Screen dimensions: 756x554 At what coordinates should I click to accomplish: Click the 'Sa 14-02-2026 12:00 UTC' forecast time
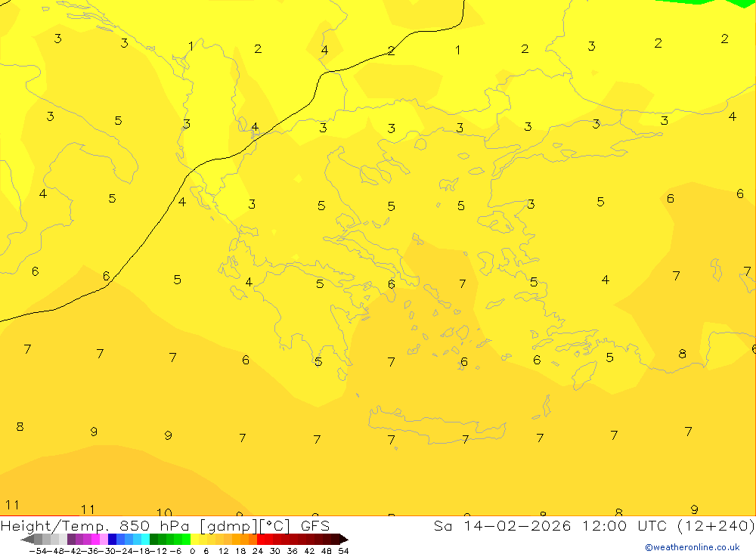coord(550,525)
